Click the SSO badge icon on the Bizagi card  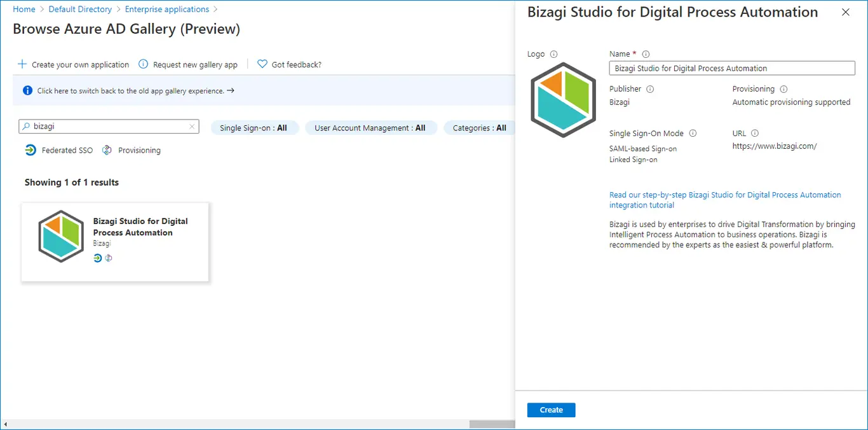(x=97, y=258)
